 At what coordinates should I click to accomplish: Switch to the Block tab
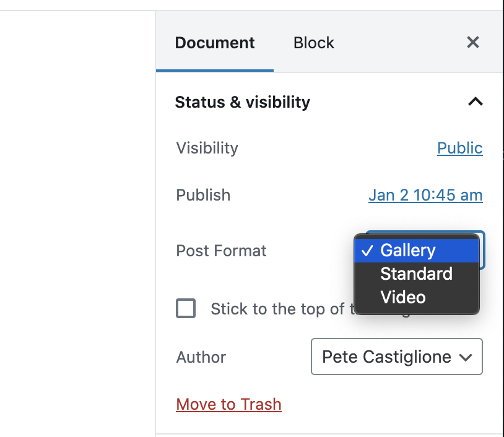pyautogui.click(x=314, y=43)
